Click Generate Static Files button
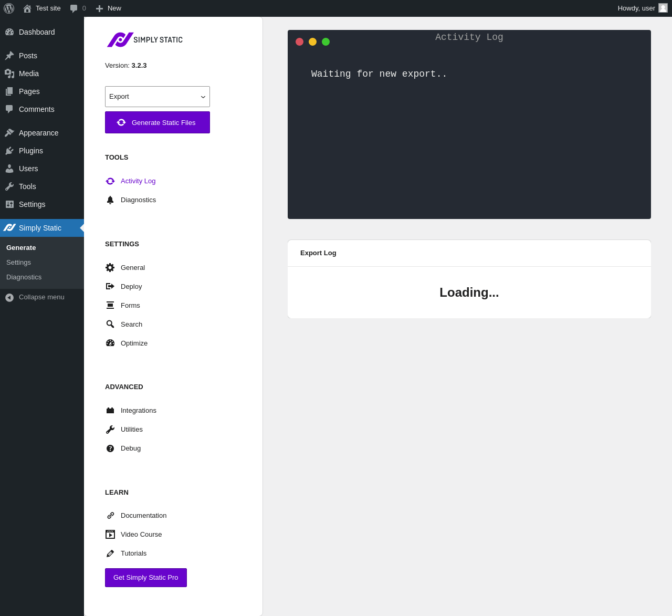The height and width of the screenshot is (616, 672). (157, 122)
